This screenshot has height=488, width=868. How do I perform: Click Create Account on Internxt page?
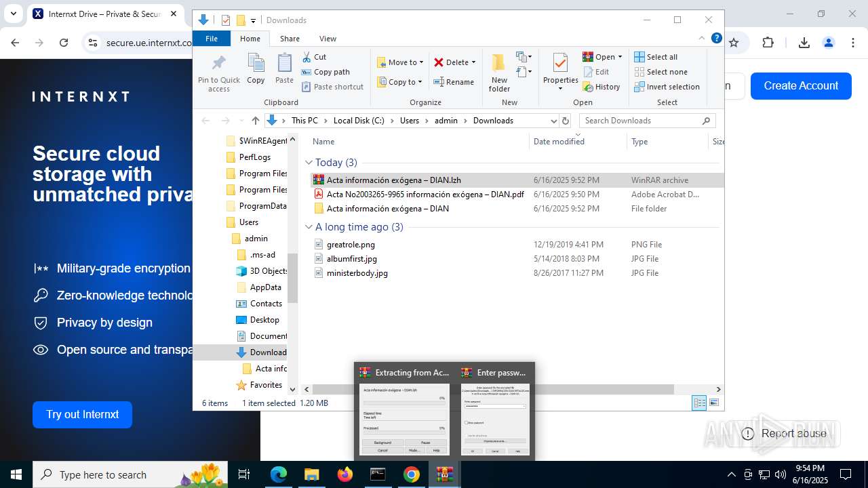pos(801,86)
